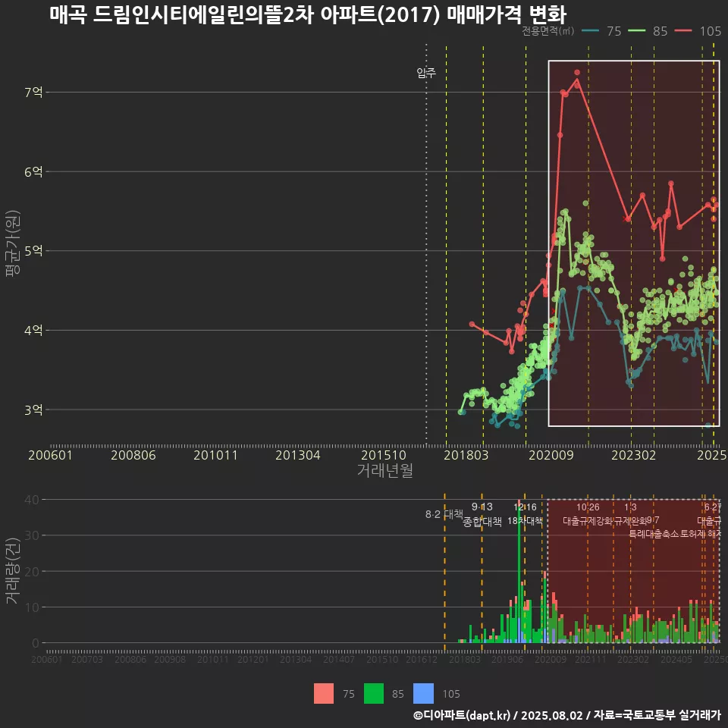Click 201803 on the price chart x-axis

point(466,455)
